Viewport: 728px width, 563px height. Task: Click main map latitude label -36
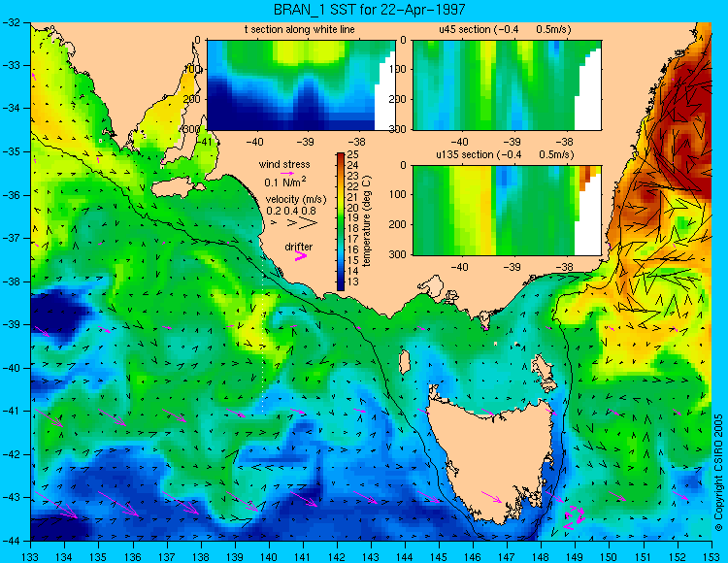point(12,195)
